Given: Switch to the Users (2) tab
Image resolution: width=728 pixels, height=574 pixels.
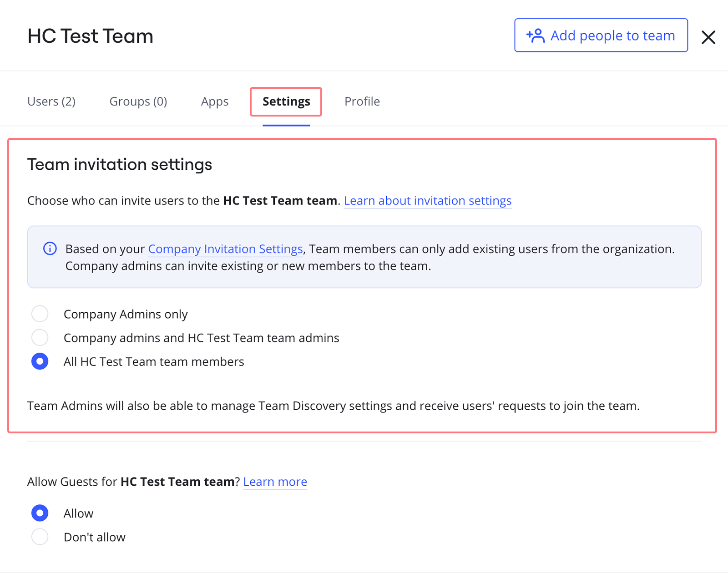Looking at the screenshot, I should pos(51,102).
